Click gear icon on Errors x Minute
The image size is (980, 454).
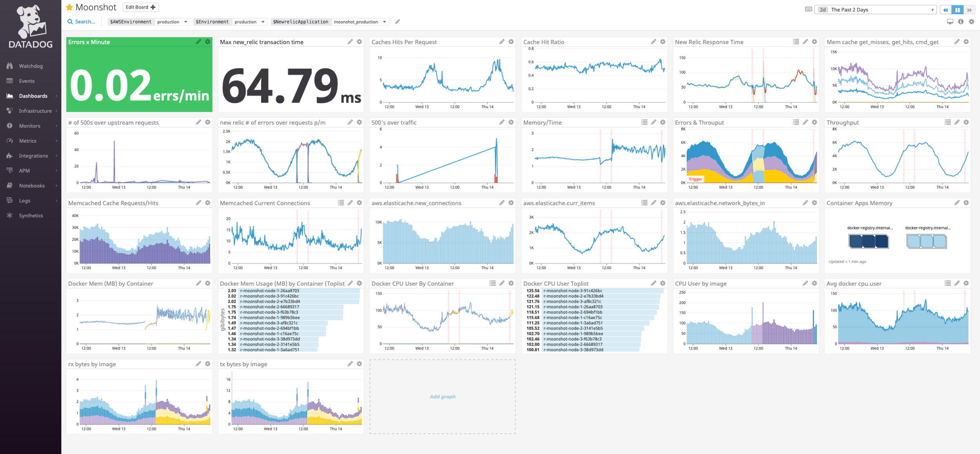(208, 42)
